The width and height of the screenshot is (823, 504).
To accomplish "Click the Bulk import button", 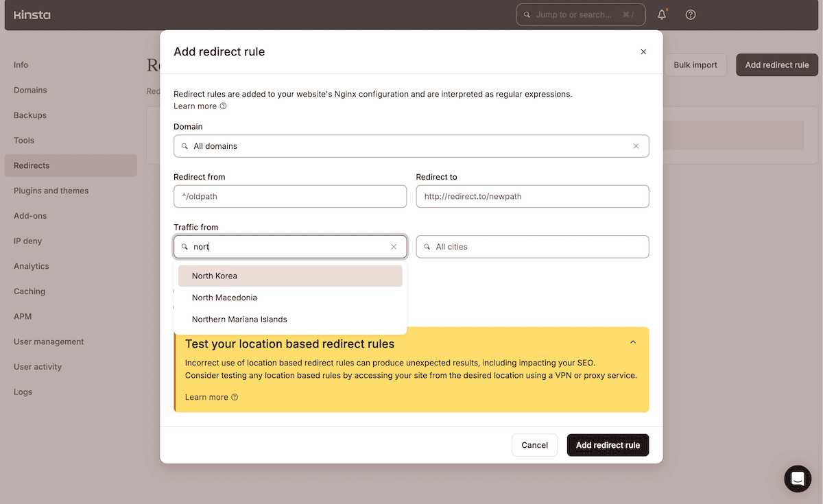I will (695, 64).
